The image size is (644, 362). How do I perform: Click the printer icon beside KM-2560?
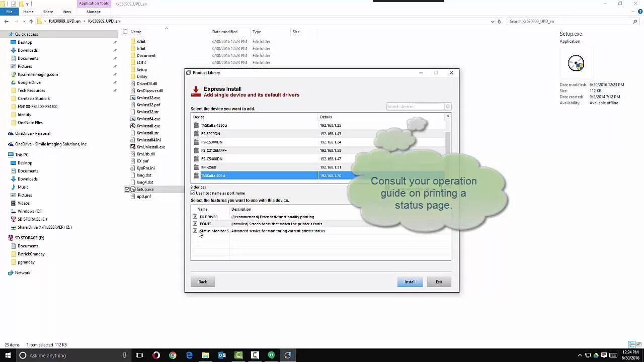196,167
